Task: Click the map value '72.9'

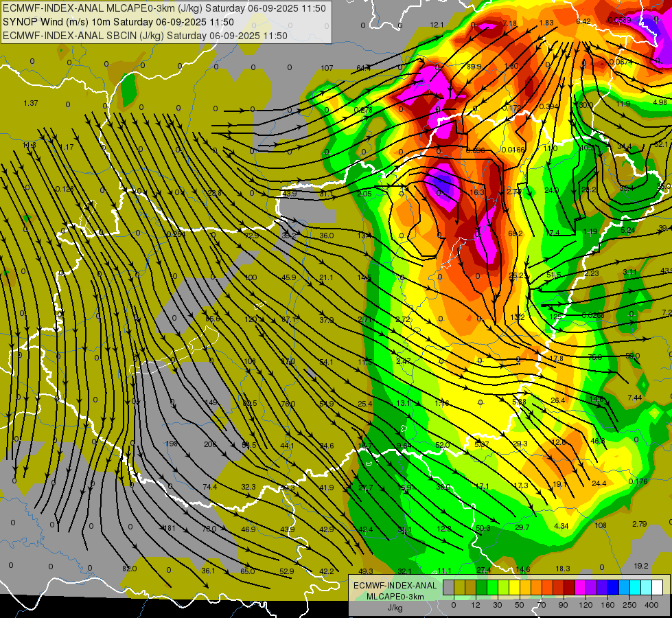Action: point(252,236)
